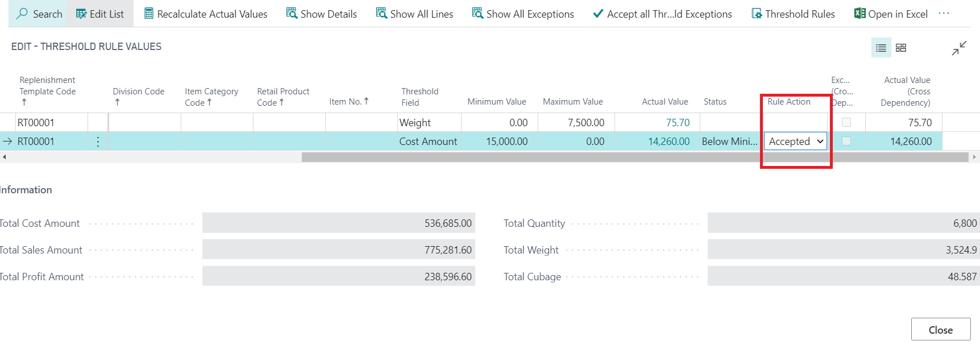Click Recalculate Actual Values calculator icon
This screenshot has width=980, height=349.
(149, 14)
